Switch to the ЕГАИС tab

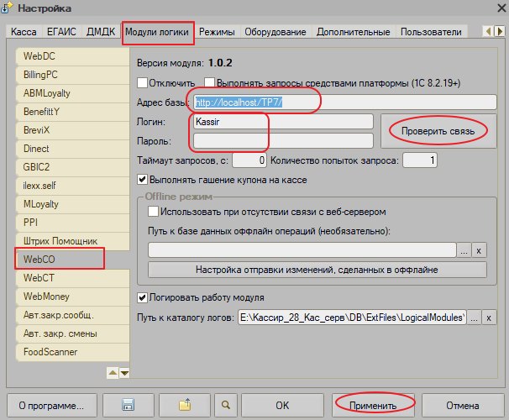[x=61, y=32]
